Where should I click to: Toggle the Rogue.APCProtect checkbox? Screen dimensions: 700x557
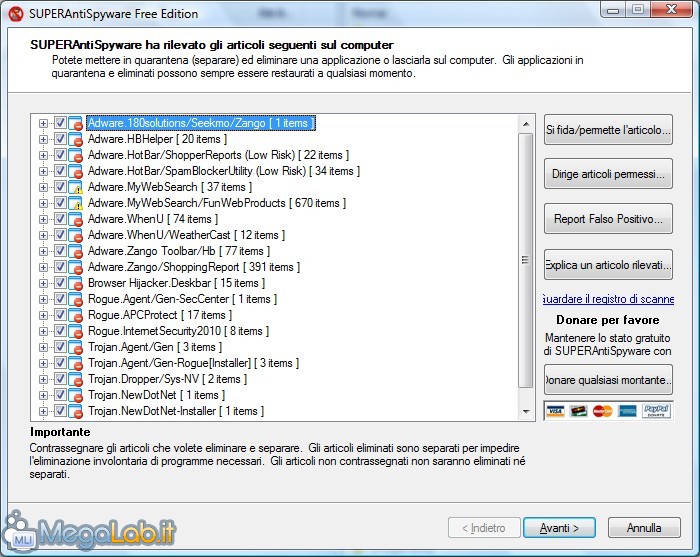point(60,315)
